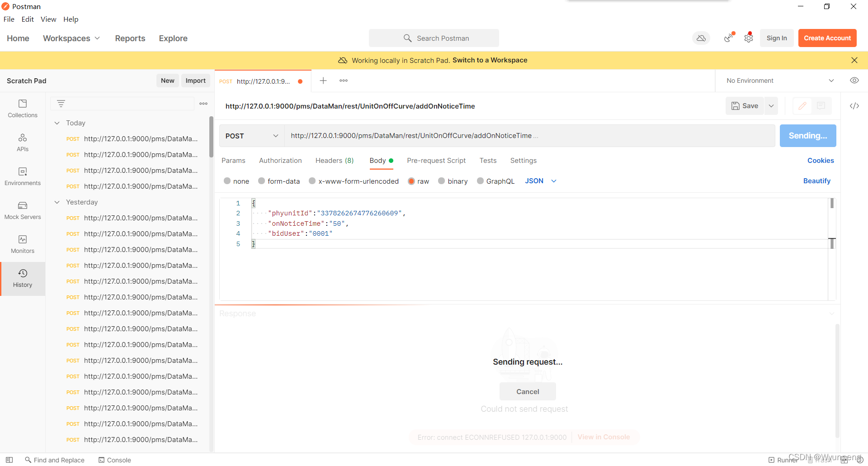Image resolution: width=868 pixels, height=466 pixels.
Task: Click the request URL input field
Action: point(529,136)
